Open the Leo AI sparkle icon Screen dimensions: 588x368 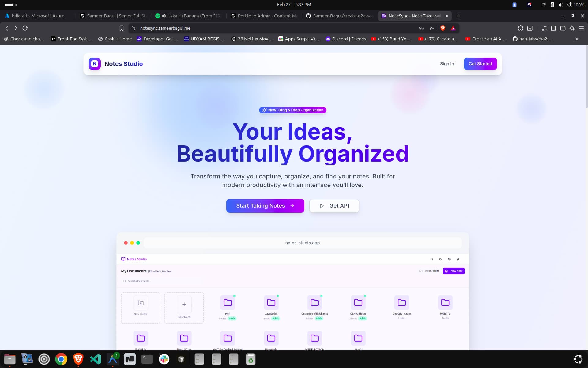tap(572, 28)
